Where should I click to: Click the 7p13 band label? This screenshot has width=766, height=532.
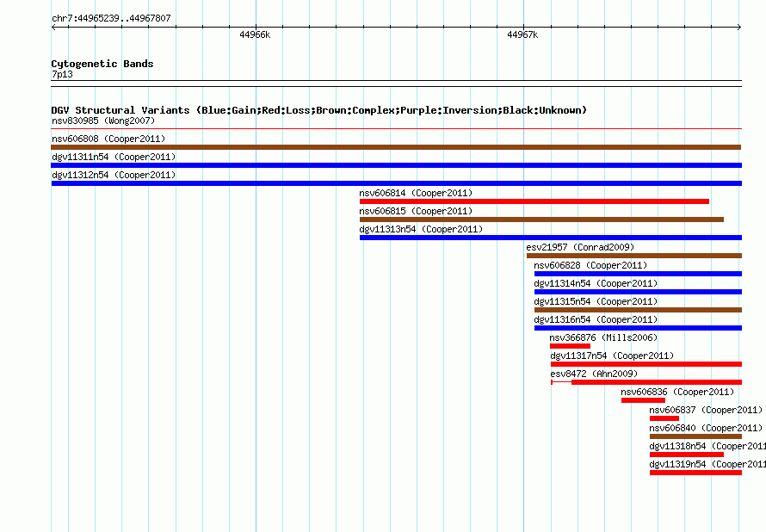(62, 74)
